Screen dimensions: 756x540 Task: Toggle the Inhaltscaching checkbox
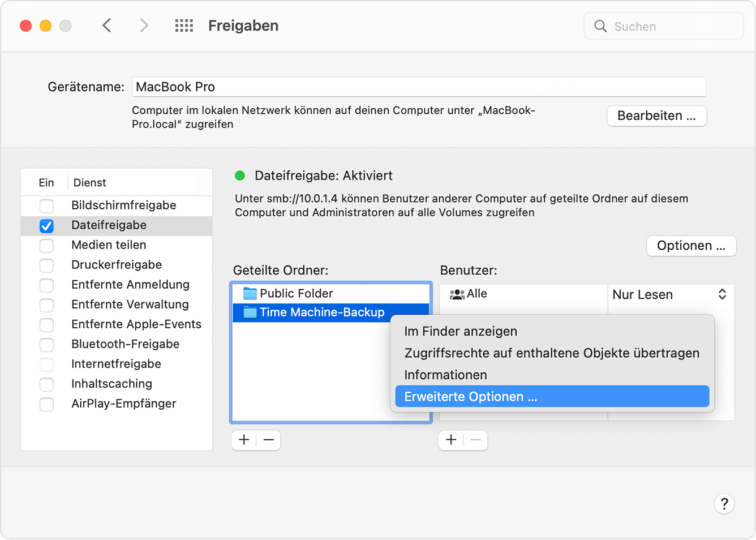(x=46, y=384)
